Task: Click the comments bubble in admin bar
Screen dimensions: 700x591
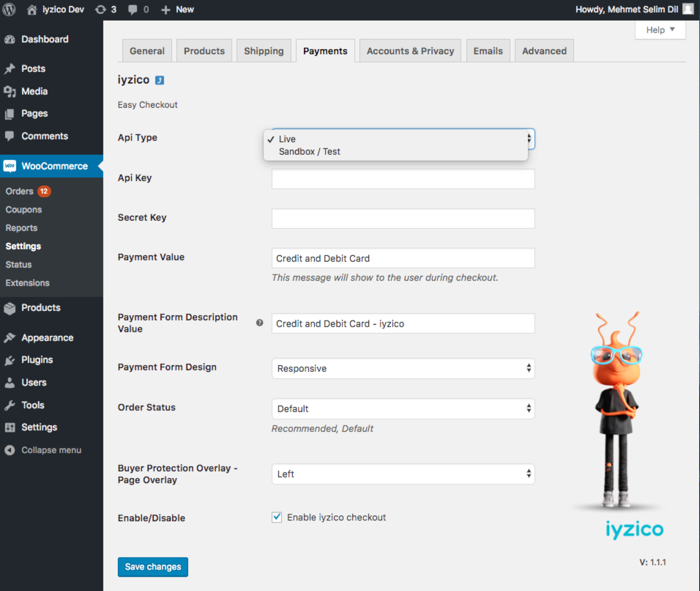Action: point(133,9)
